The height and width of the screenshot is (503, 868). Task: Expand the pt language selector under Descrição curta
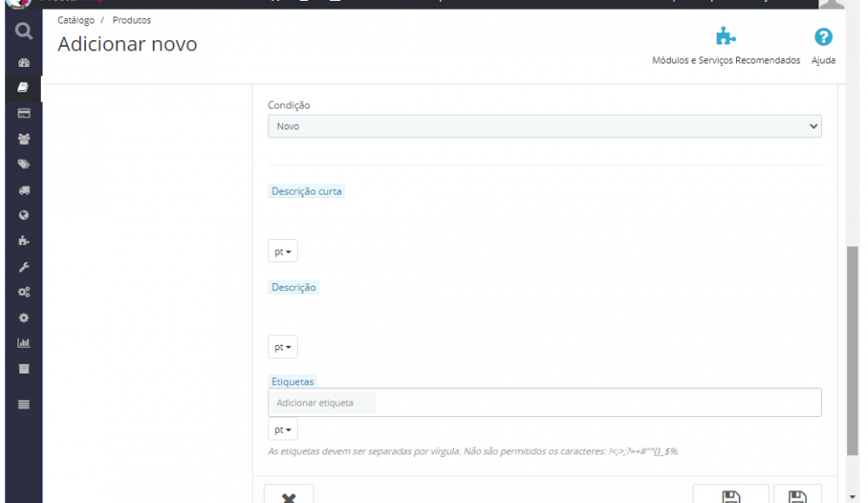(282, 250)
